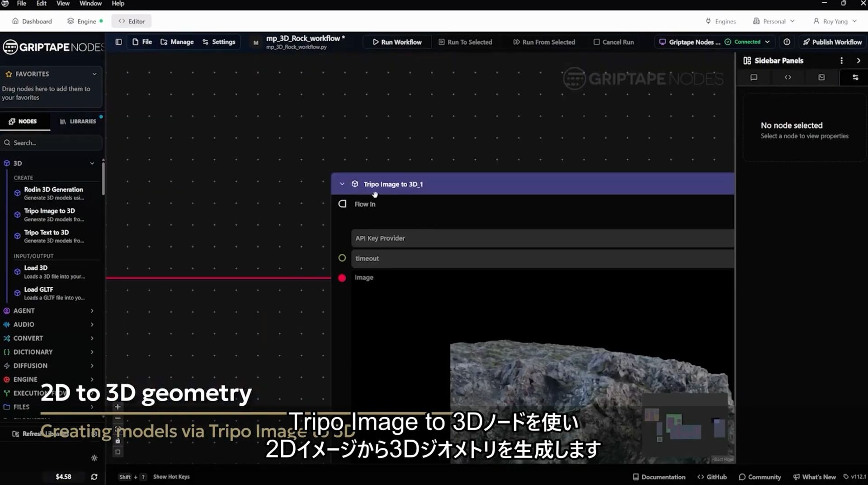Open the View menu

63,4
